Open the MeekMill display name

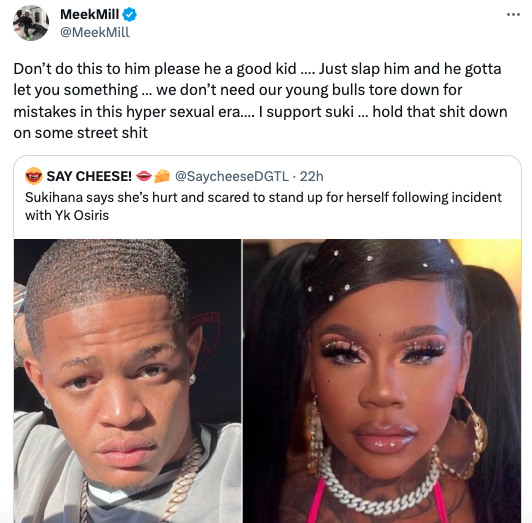point(90,14)
